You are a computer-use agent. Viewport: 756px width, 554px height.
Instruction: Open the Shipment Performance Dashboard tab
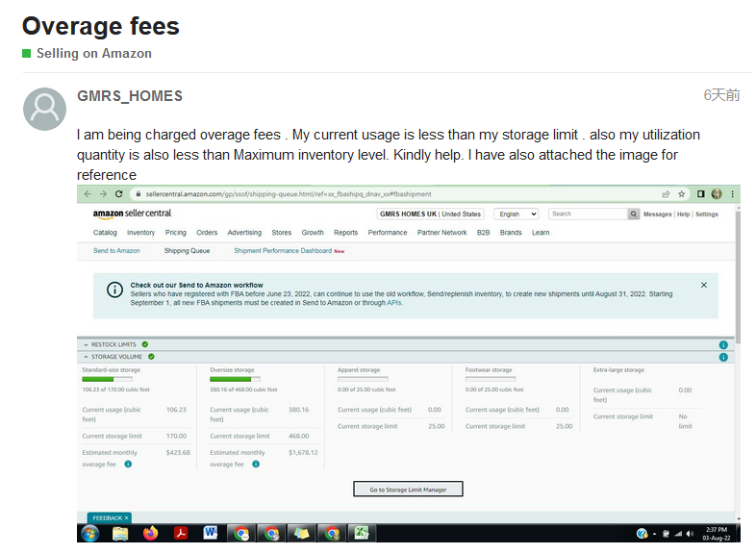[283, 251]
